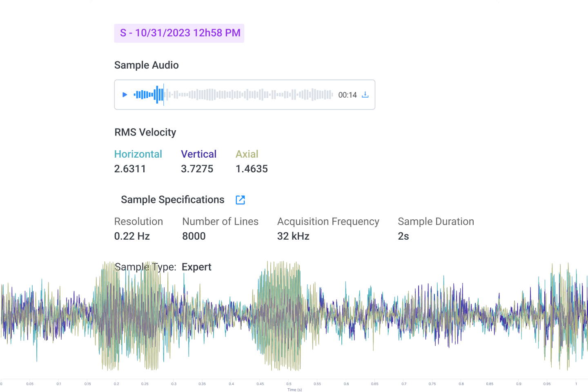
Task: Click the unplayed gray audio waveform
Action: point(249,95)
